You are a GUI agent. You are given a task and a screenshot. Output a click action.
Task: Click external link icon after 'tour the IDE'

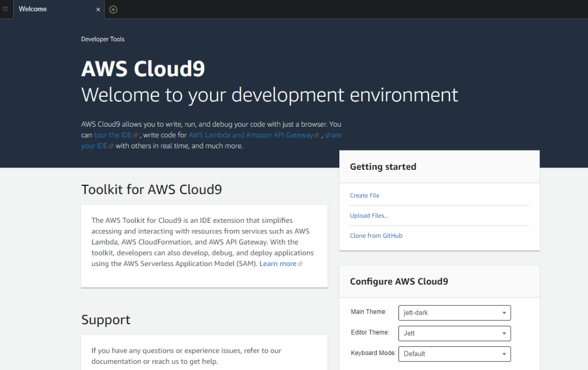tap(135, 136)
